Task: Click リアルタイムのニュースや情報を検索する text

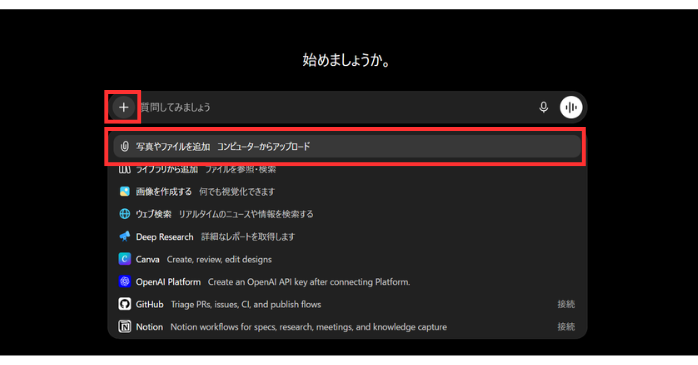Action: (246, 214)
